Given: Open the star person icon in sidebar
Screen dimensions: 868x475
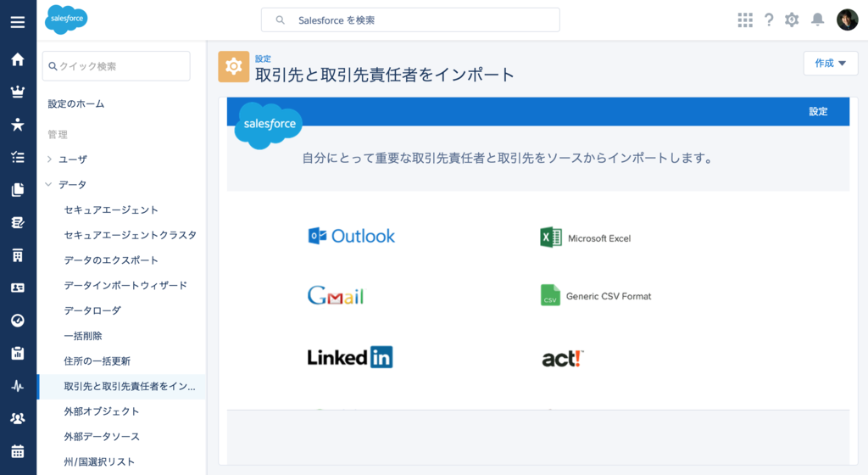Looking at the screenshot, I should (18, 125).
